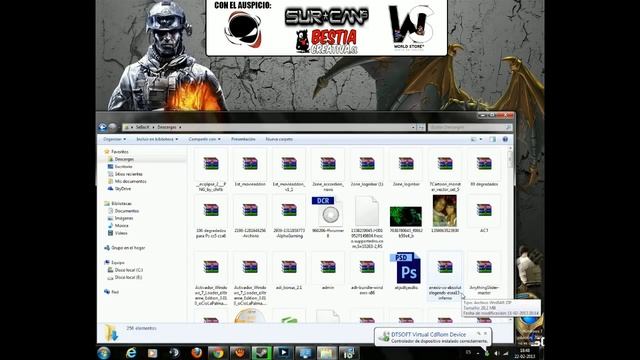Go back with the Explorer back arrow

click(103, 127)
